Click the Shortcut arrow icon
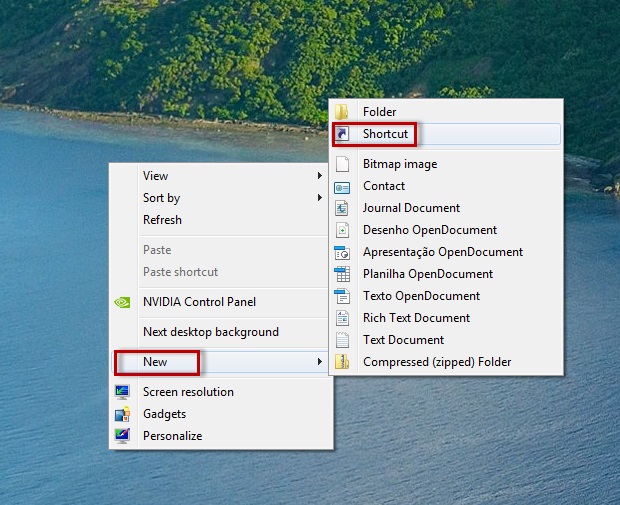 [x=342, y=134]
